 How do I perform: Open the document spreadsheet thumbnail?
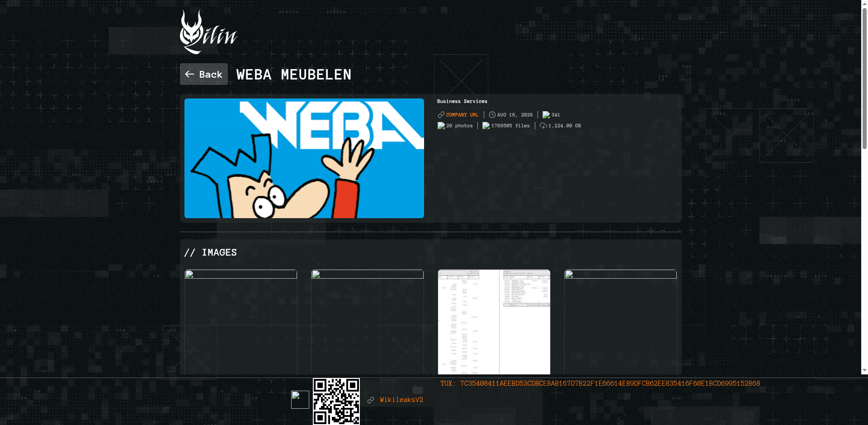(494, 322)
